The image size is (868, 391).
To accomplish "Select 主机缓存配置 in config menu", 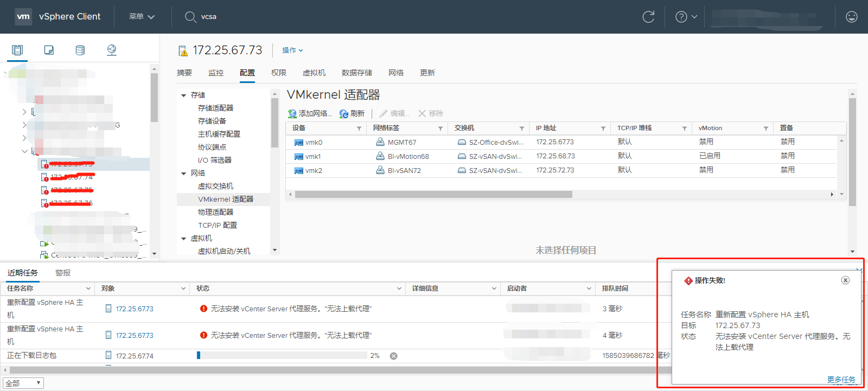I will tap(219, 134).
